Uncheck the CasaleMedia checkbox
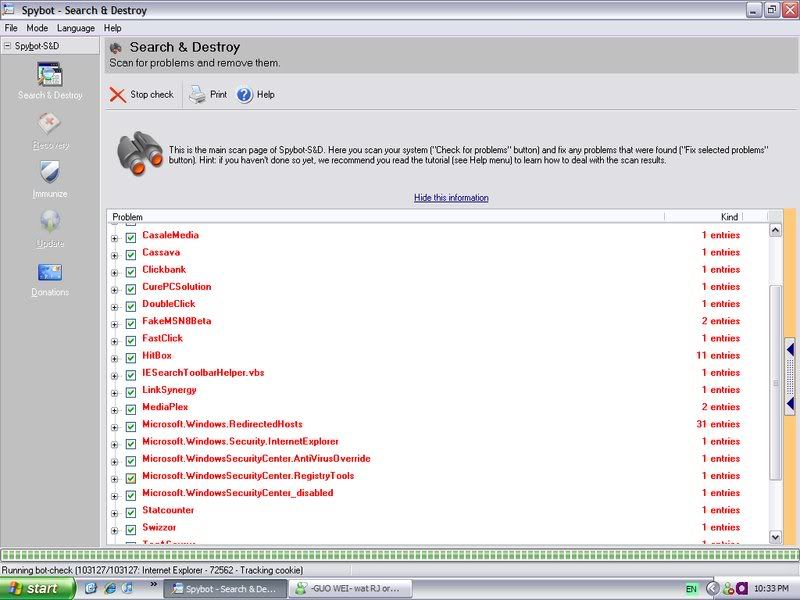The width and height of the screenshot is (800, 600). click(131, 236)
